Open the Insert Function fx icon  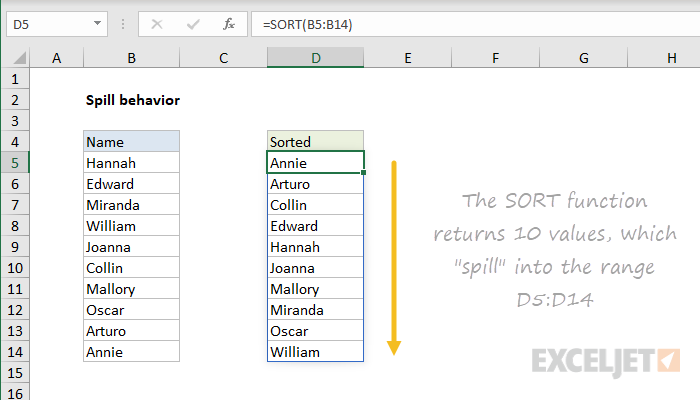(x=229, y=24)
